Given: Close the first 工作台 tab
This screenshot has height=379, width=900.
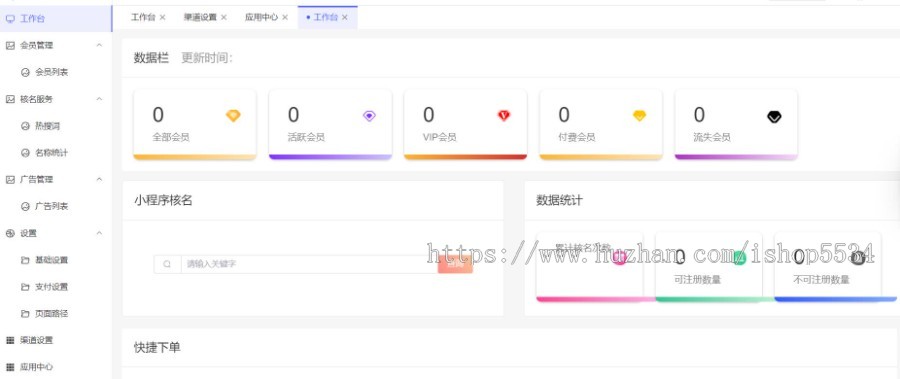Looking at the screenshot, I should click(x=162, y=17).
